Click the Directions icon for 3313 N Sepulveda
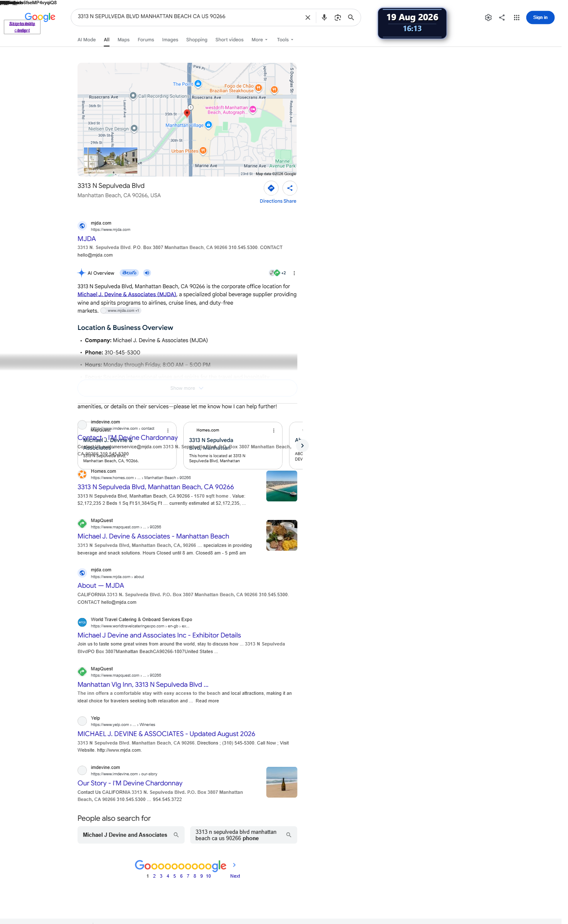Image resolution: width=568 pixels, height=924 pixels. (271, 188)
